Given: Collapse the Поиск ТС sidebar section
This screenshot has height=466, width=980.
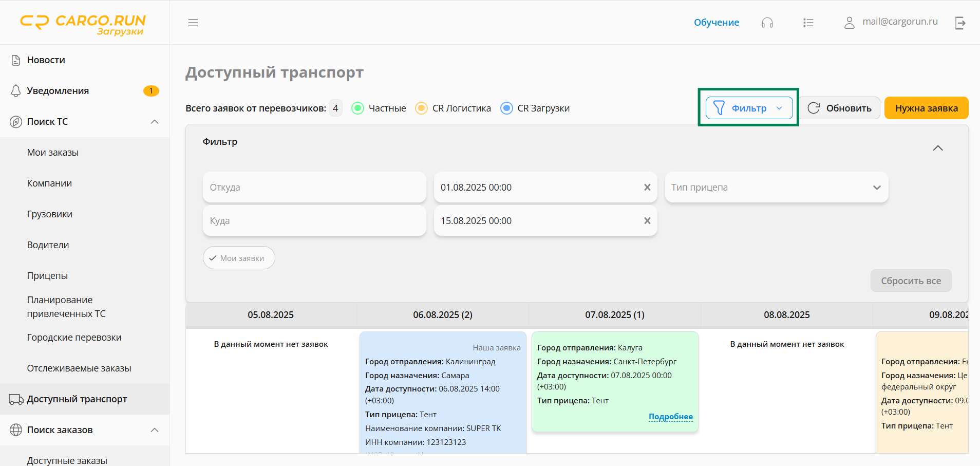Looking at the screenshot, I should click(x=154, y=122).
